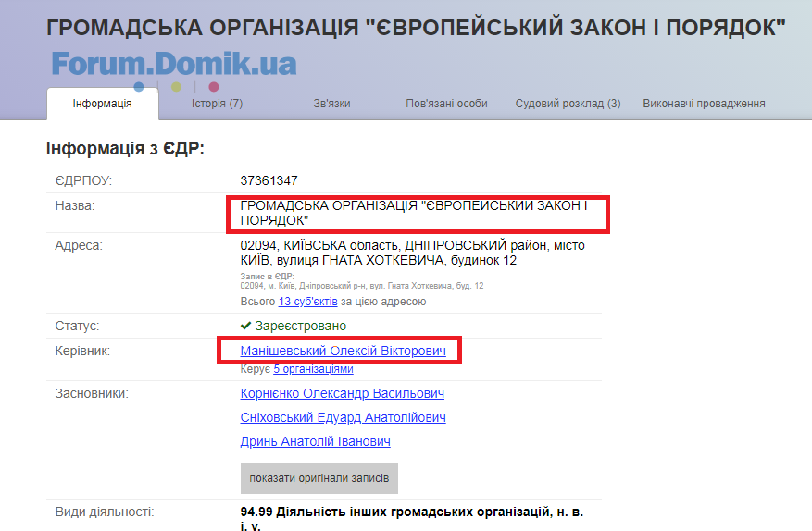
Task: View the Судовий розклад (3) tab
Action: (x=568, y=104)
